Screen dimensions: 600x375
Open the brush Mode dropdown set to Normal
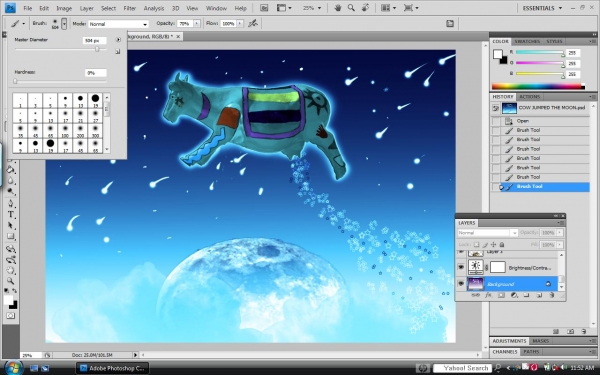point(118,24)
